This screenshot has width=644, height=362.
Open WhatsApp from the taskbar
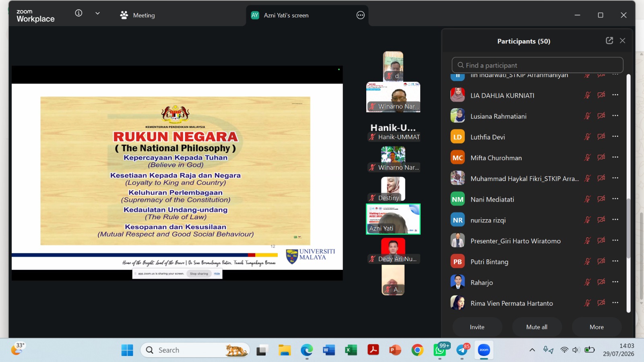(x=440, y=350)
